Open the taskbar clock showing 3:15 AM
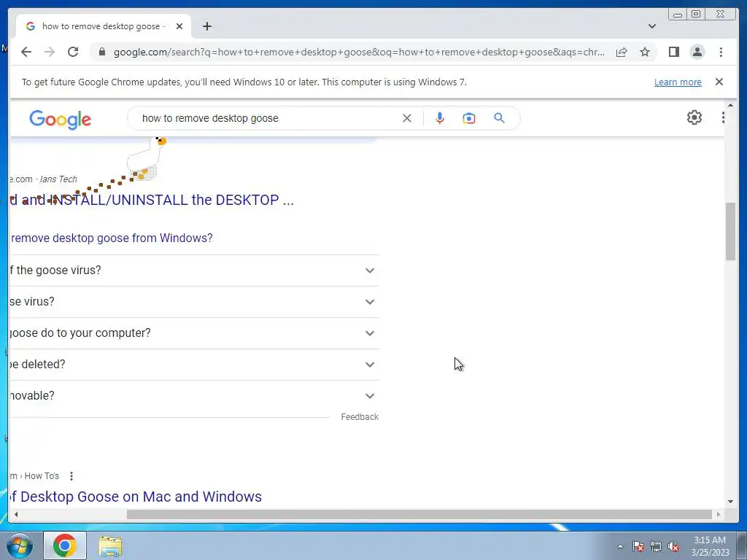Viewport: 747px width, 560px height. [710, 546]
